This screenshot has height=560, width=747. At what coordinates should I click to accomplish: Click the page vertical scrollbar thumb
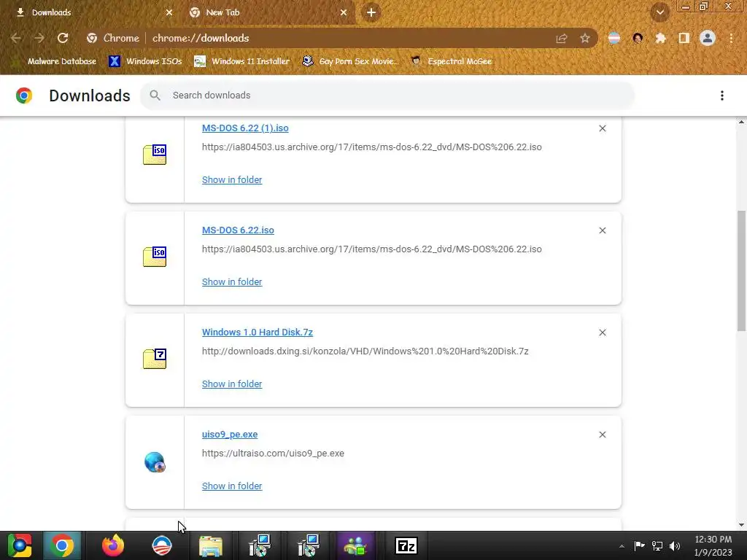click(x=741, y=271)
